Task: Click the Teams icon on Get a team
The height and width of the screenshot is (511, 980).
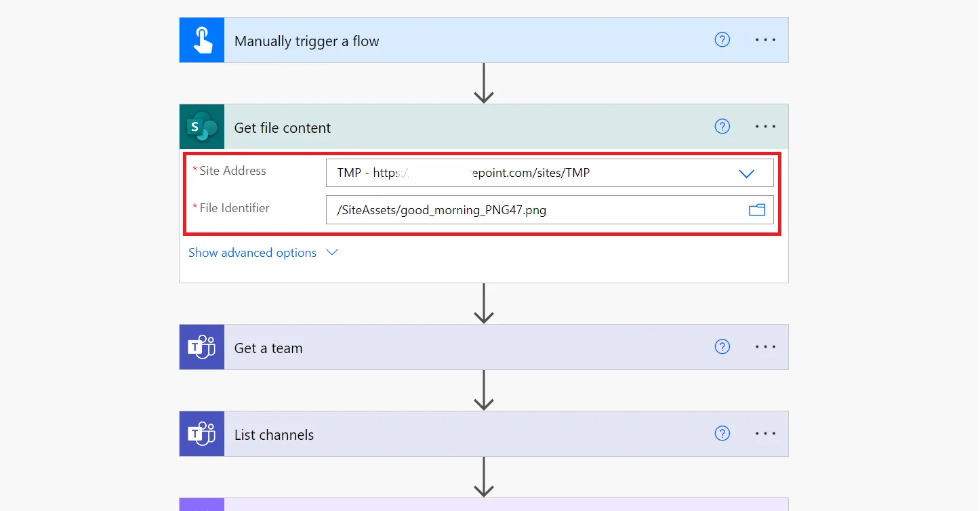Action: tap(202, 347)
